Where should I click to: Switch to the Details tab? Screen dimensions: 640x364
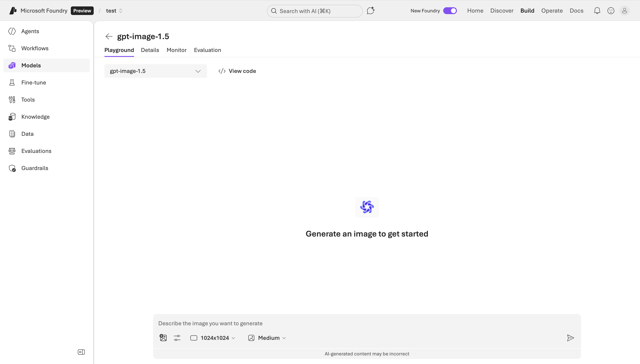click(x=150, y=50)
